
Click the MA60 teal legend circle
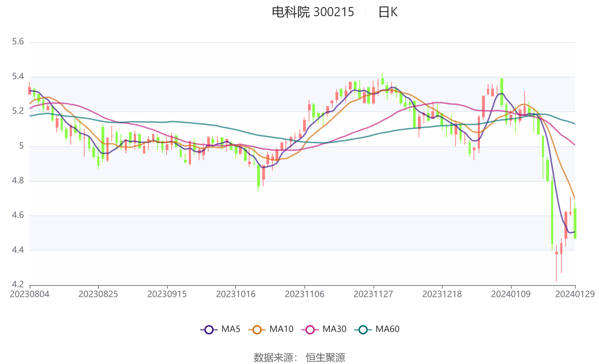coord(363,330)
